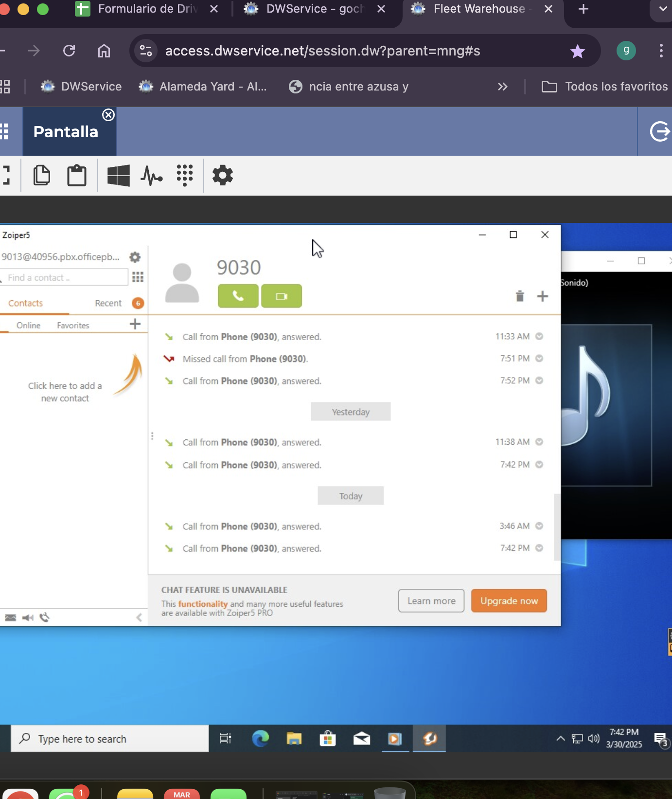Open Mail app on remote taskbar
672x799 pixels.
361,739
